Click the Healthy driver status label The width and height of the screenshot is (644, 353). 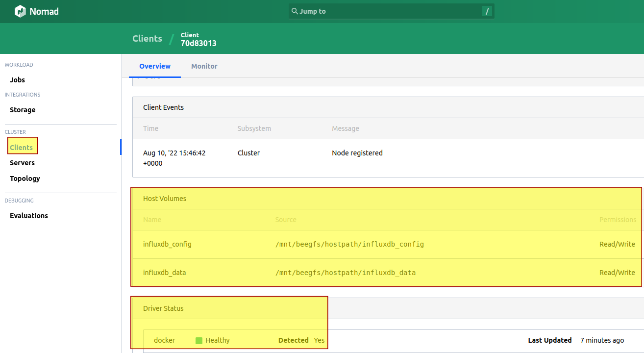218,340
